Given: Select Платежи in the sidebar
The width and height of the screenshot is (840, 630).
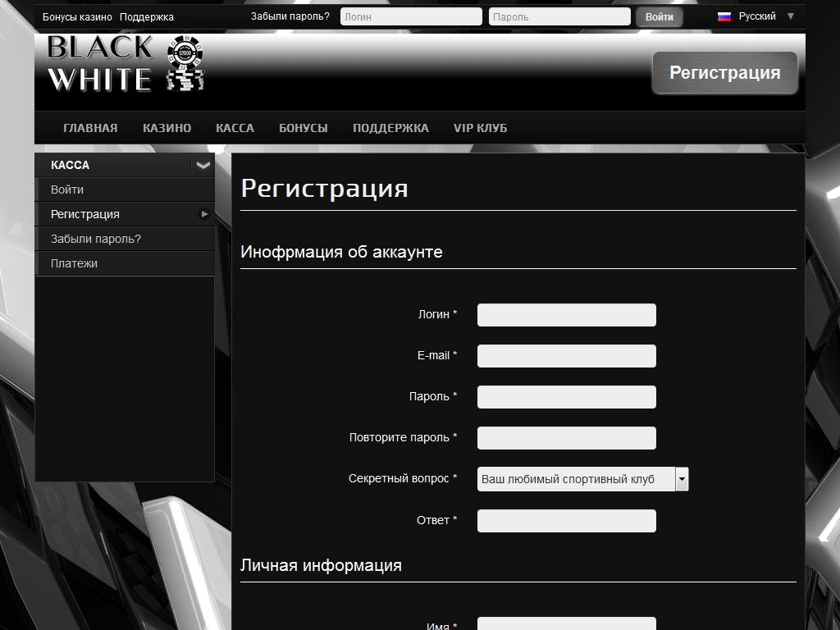Looking at the screenshot, I should point(74,263).
